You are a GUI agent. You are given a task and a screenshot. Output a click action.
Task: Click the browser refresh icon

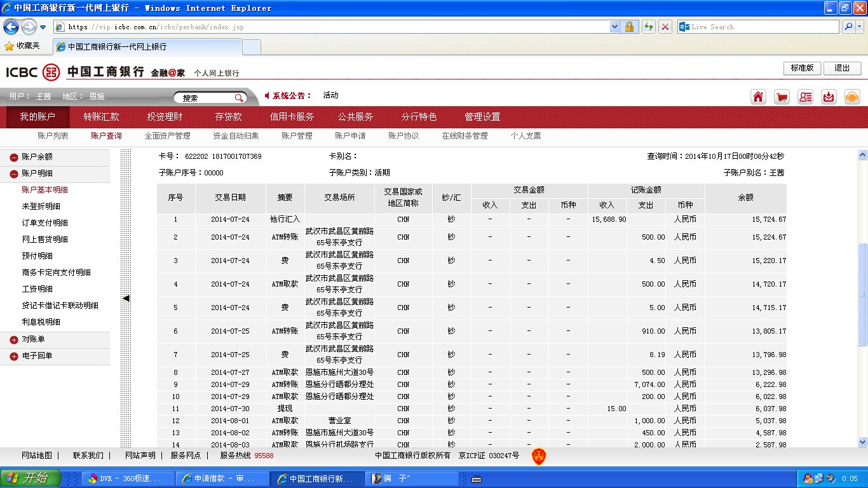pyautogui.click(x=648, y=27)
